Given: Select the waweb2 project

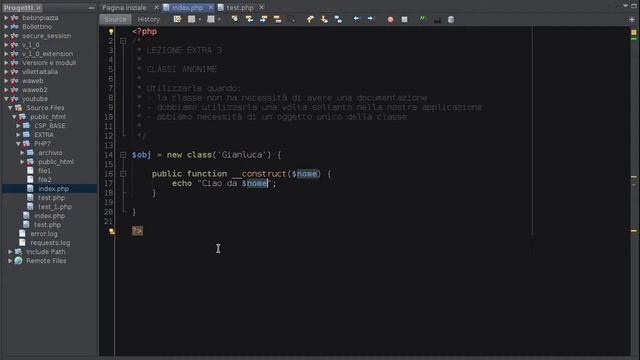Looking at the screenshot, I should coord(35,90).
